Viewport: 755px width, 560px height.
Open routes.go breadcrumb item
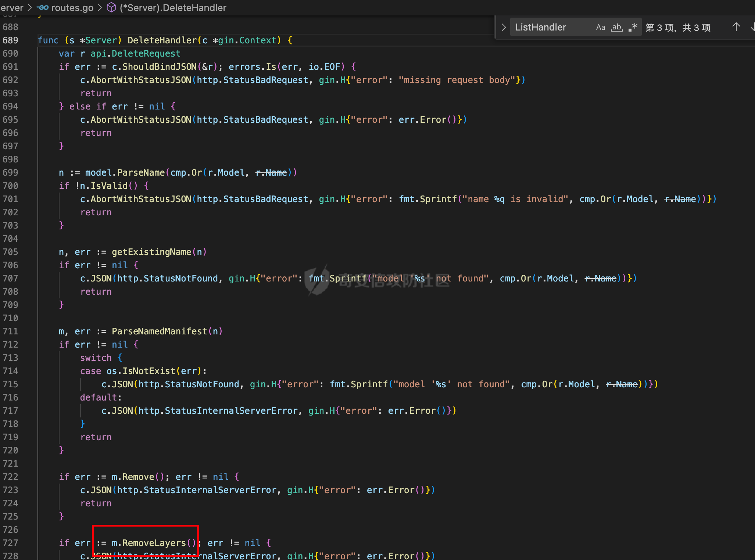point(72,8)
